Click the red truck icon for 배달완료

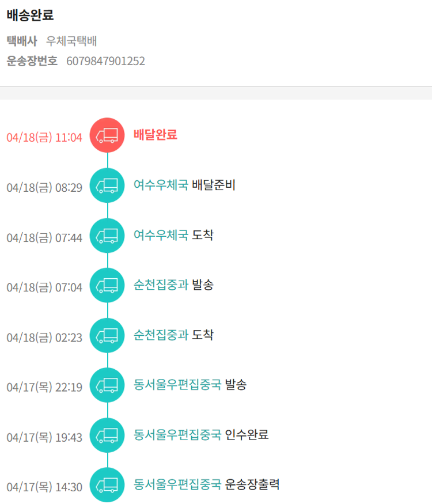107,135
